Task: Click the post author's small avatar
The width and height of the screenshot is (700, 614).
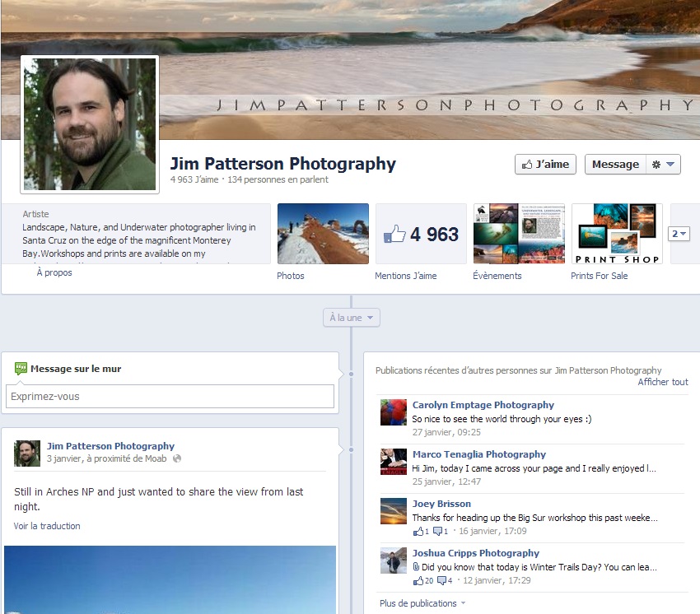Action: click(27, 454)
